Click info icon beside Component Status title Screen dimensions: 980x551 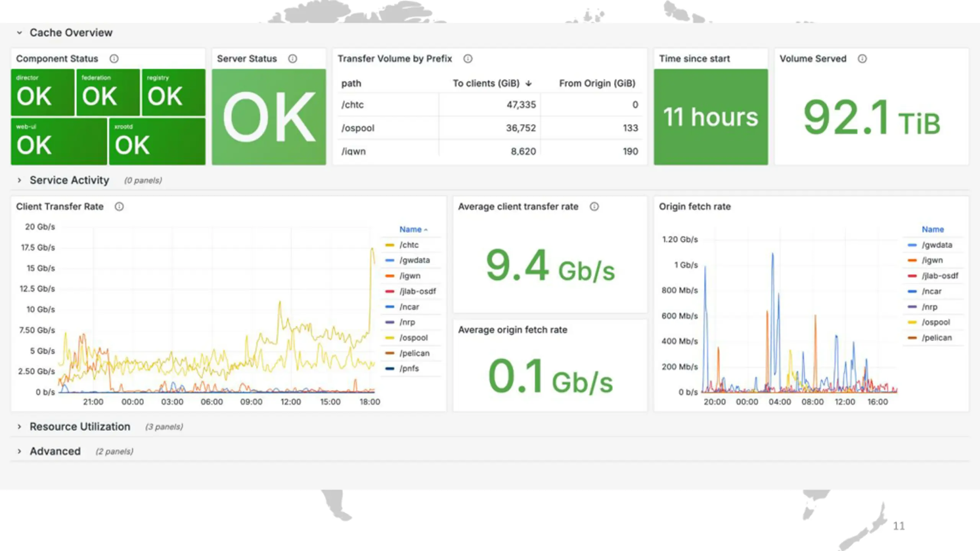coord(114,59)
